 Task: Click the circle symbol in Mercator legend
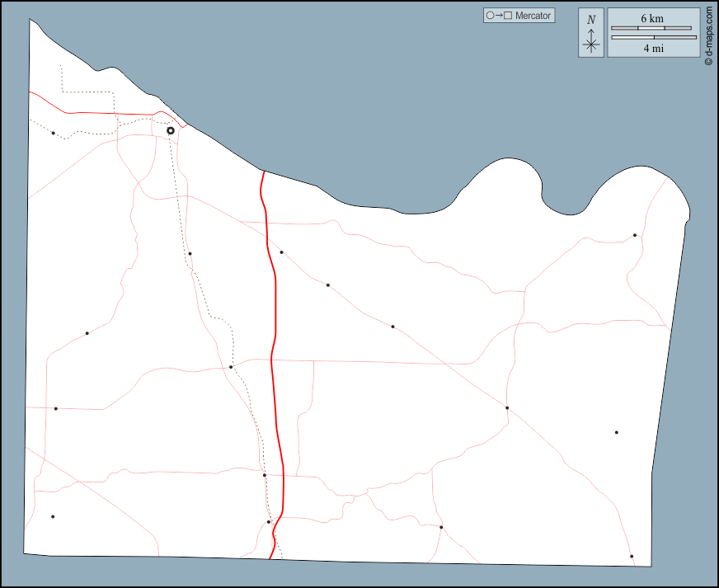[x=490, y=16]
